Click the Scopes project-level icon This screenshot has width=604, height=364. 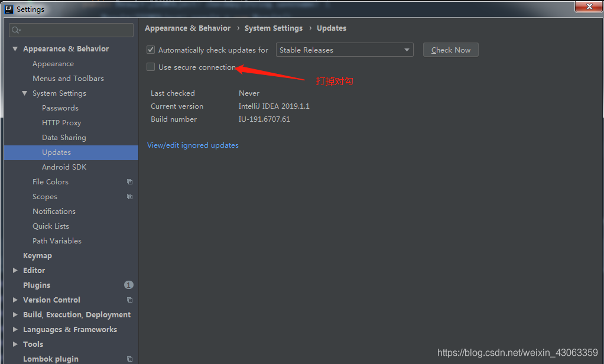(130, 196)
